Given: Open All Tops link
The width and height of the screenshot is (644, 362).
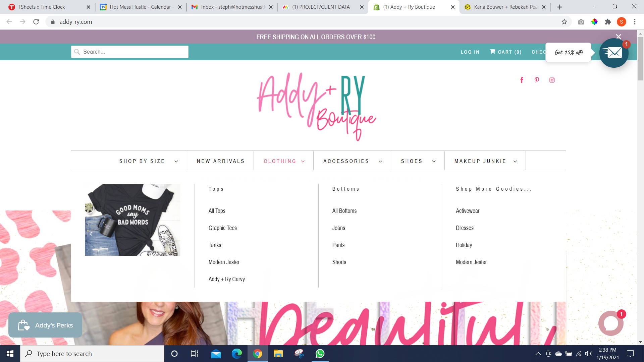Looking at the screenshot, I should (x=217, y=211).
